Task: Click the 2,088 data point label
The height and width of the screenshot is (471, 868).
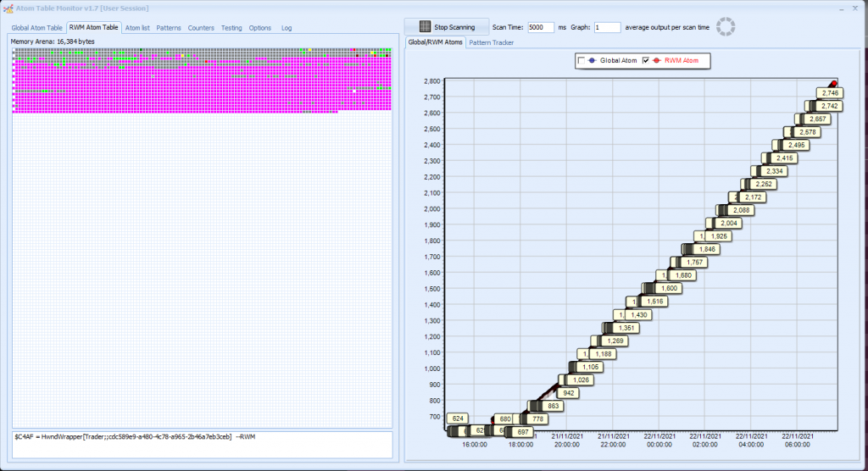Action: (741, 210)
